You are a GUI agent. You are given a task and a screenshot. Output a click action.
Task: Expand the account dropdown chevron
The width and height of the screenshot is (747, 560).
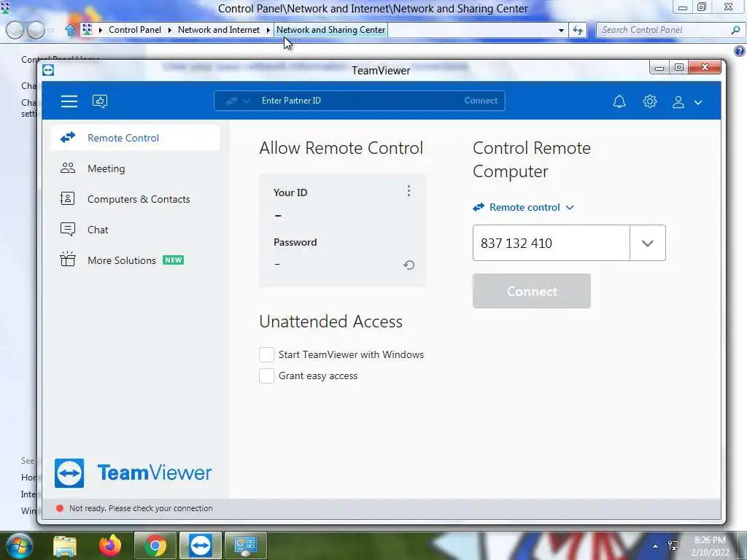[698, 102]
